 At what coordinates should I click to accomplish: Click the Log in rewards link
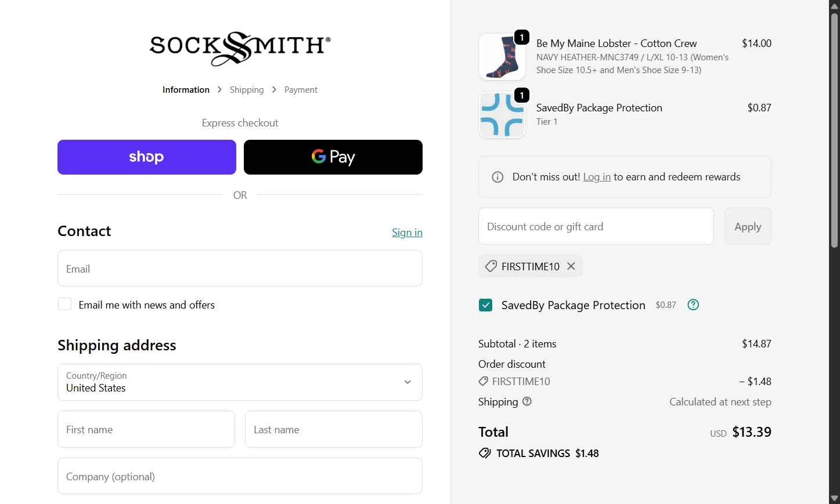coord(597,177)
